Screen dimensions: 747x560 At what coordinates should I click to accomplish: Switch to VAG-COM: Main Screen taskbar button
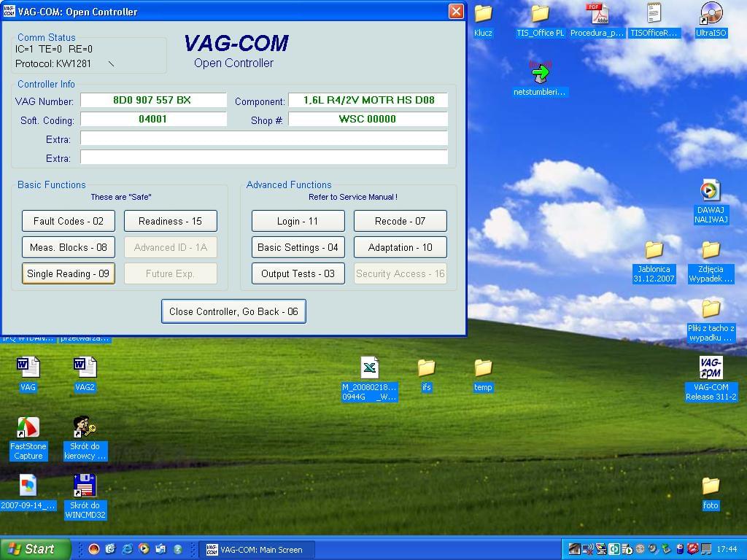[256, 550]
